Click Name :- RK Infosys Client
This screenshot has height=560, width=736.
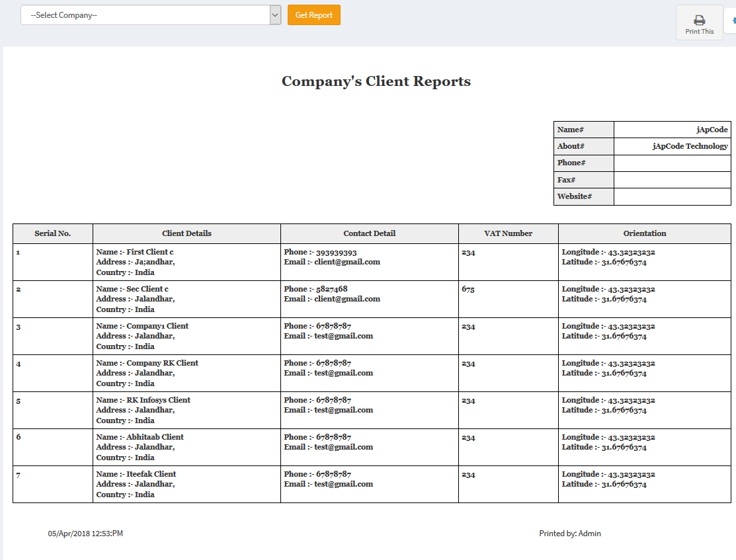(143, 400)
